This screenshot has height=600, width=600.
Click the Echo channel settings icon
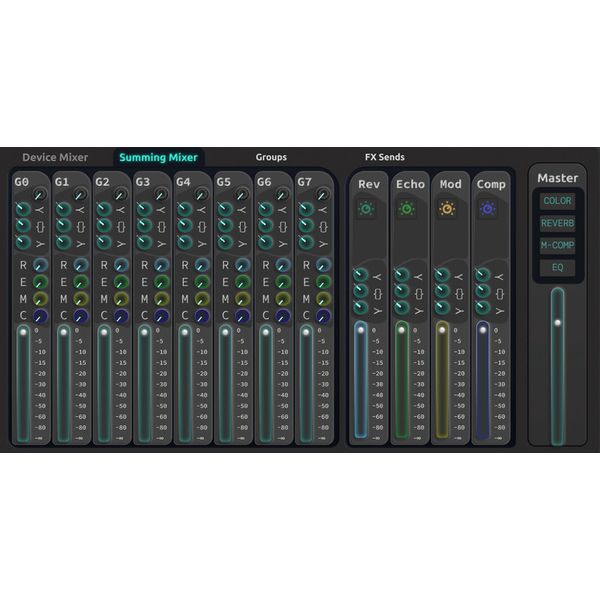[x=409, y=209]
